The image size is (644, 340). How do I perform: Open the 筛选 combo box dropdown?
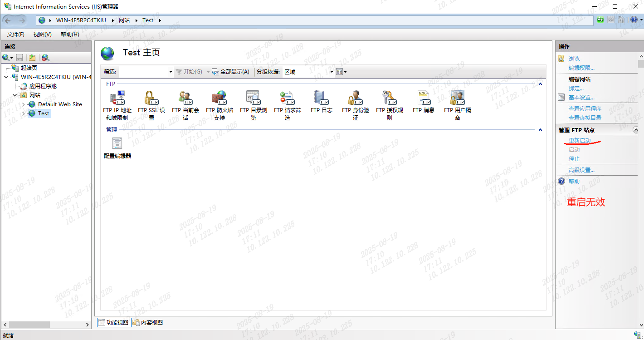(171, 72)
